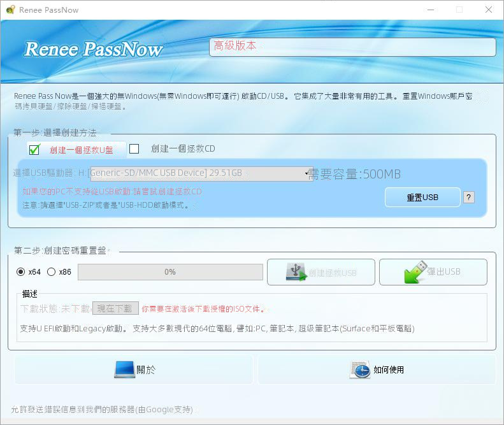Minimize the Renee PassNow window

point(431,10)
